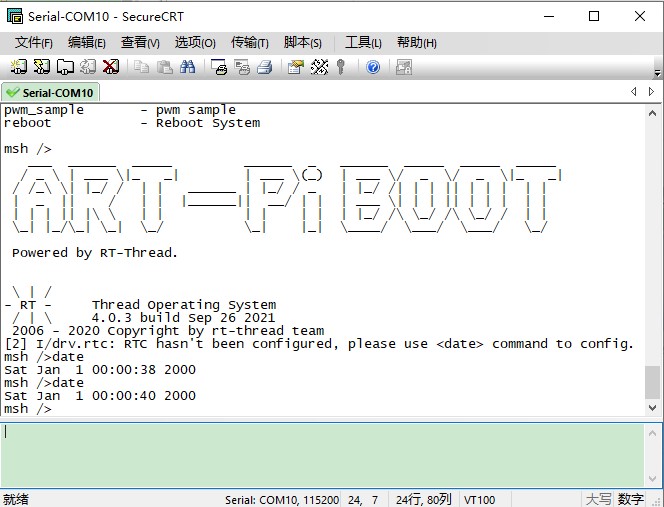Image resolution: width=664 pixels, height=507 pixels.
Task: Click the Connect toolbar icon
Action: click(19, 67)
